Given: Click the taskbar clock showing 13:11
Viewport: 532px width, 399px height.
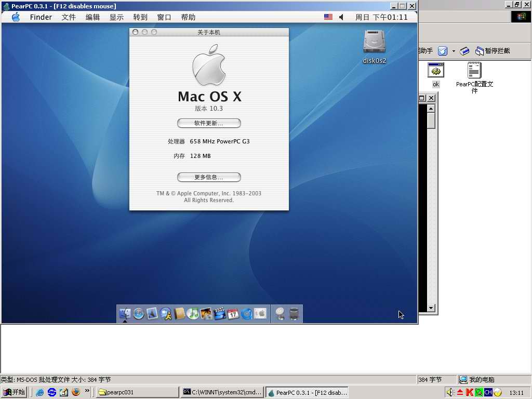Looking at the screenshot, I should click(516, 393).
